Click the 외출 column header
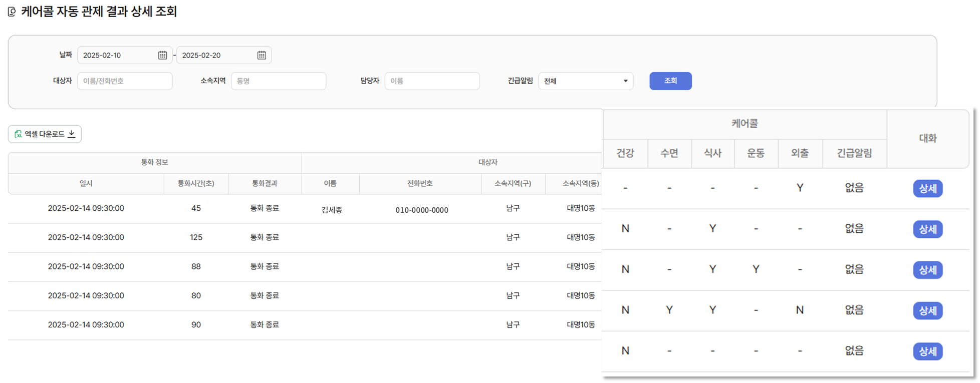This screenshot has height=383, width=980. click(x=800, y=153)
